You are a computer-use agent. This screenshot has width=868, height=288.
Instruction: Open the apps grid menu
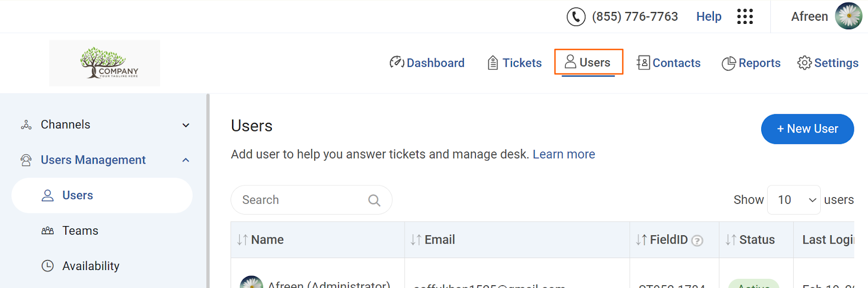[745, 17]
